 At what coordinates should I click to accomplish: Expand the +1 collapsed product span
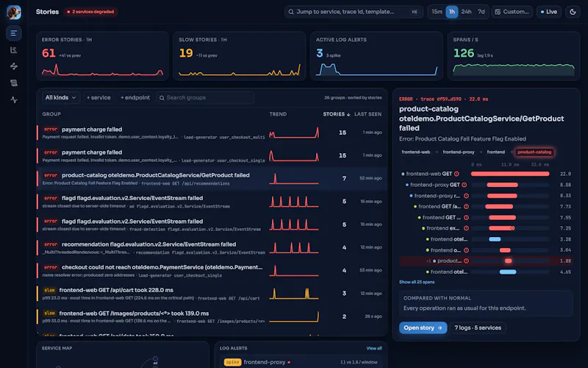(x=429, y=261)
